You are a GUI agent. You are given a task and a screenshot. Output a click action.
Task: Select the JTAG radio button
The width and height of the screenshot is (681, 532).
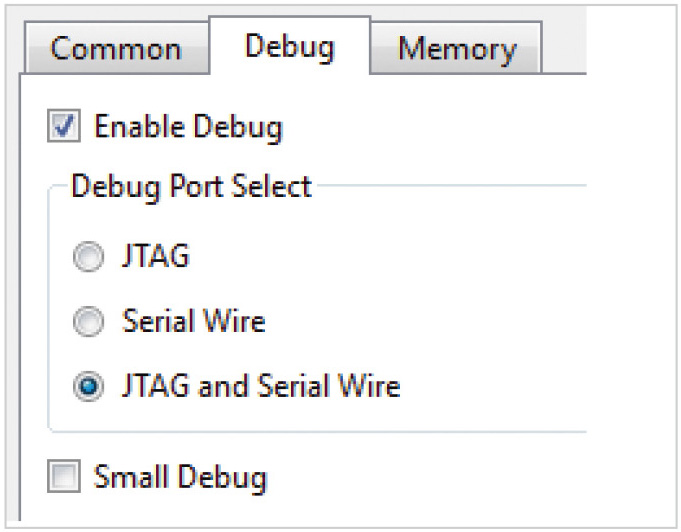[x=89, y=258]
